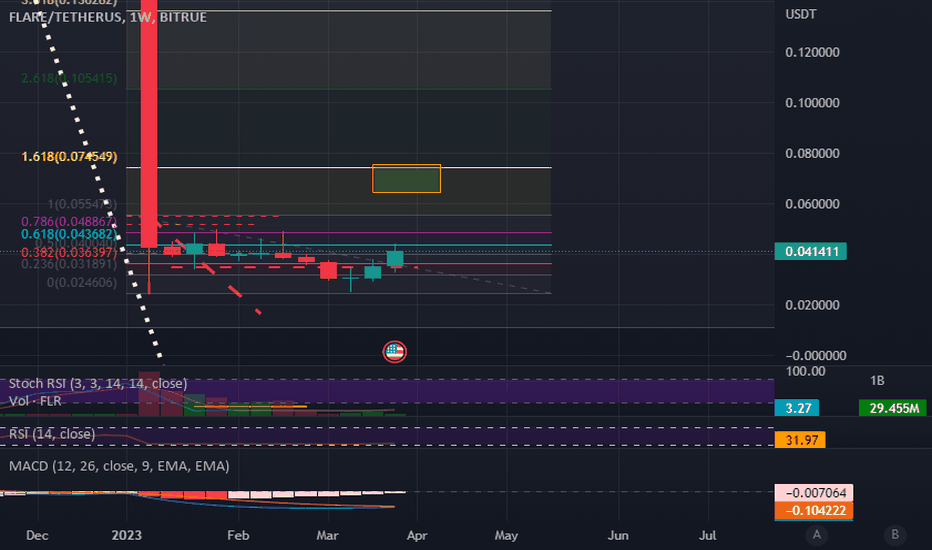Image resolution: width=932 pixels, height=550 pixels.
Task: Click the 0.020000 price axis label
Action: click(813, 305)
